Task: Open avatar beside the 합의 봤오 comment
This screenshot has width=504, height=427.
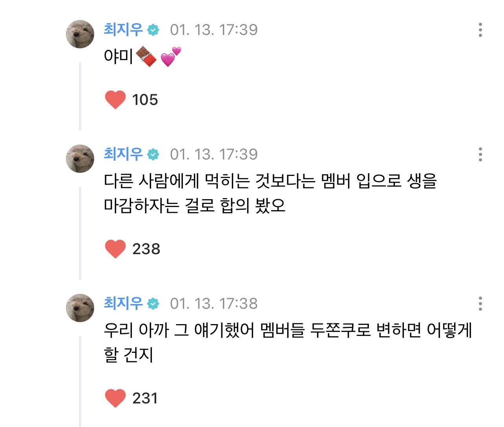Action: coord(80,159)
